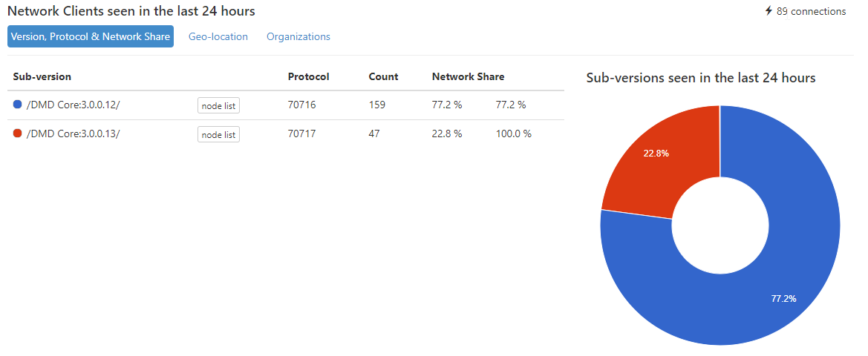This screenshot has width=868, height=356.
Task: Click the Protocol column header
Action: pyautogui.click(x=308, y=77)
